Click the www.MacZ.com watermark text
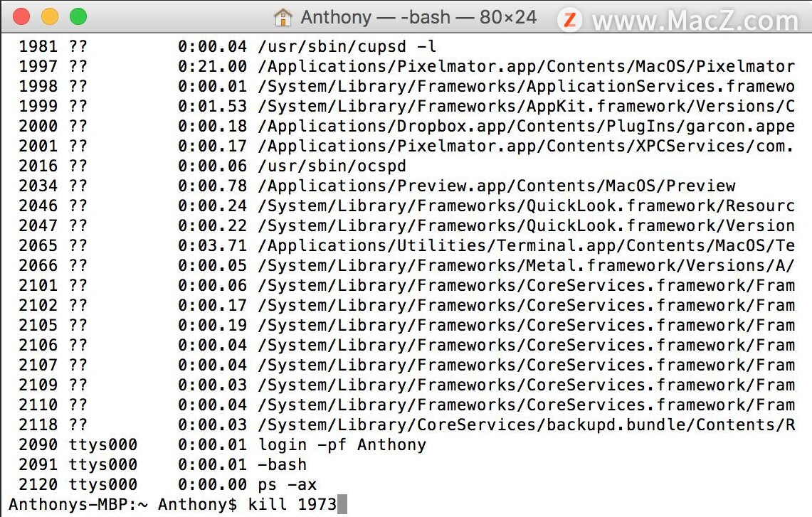This screenshot has height=517, width=812. 695,21
